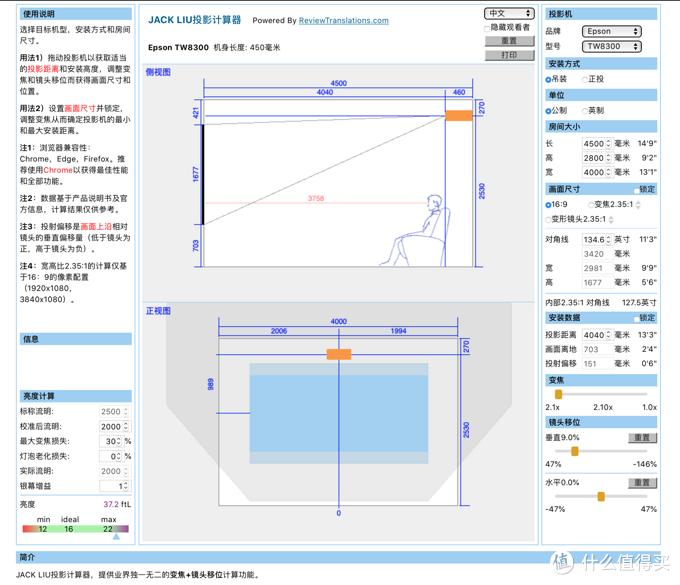
Task: Click the room width 4000 stepper
Action: pyautogui.click(x=608, y=172)
